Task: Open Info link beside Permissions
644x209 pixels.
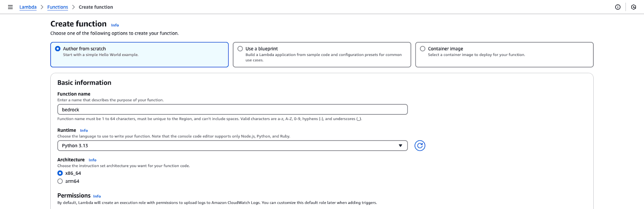Action: tap(97, 197)
